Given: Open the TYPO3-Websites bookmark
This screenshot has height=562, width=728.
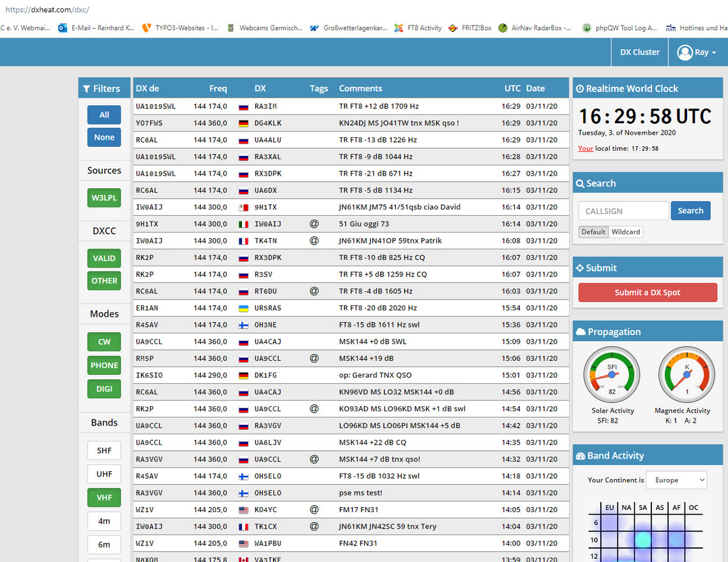Looking at the screenshot, I should 180,28.
